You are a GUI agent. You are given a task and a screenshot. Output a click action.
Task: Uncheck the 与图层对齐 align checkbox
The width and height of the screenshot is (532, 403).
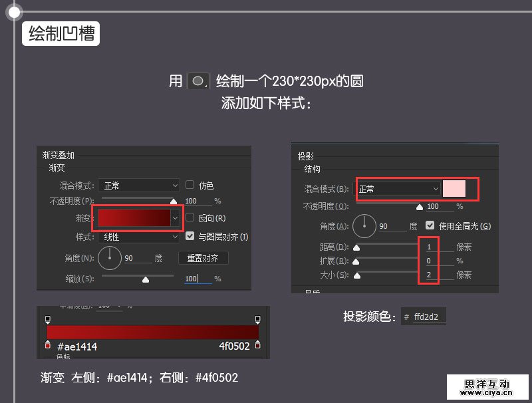click(190, 236)
